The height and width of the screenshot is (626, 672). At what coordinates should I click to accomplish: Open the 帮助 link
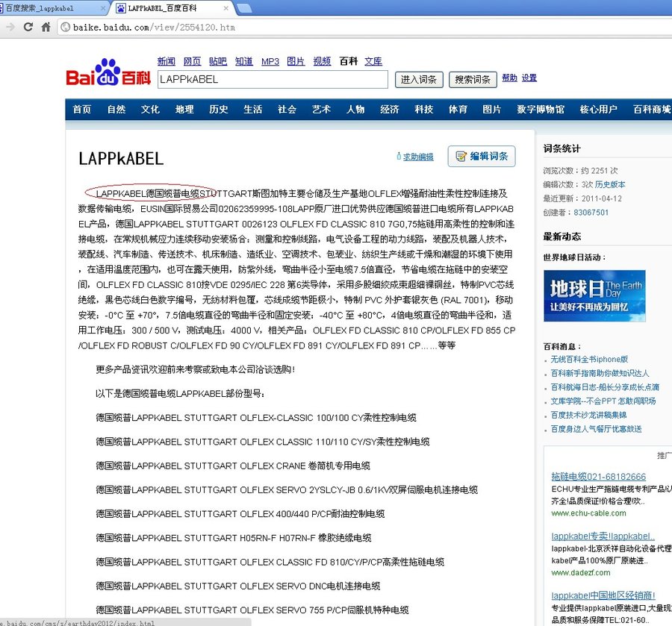509,78
